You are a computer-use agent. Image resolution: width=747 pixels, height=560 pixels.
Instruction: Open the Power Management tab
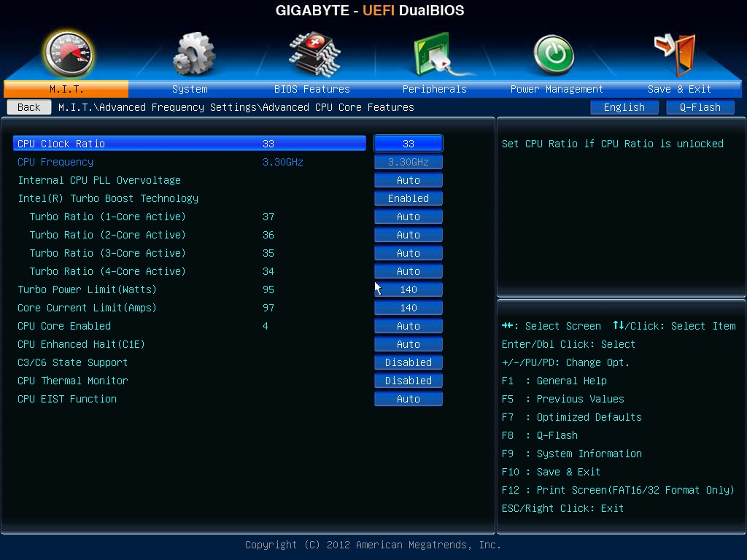[557, 89]
